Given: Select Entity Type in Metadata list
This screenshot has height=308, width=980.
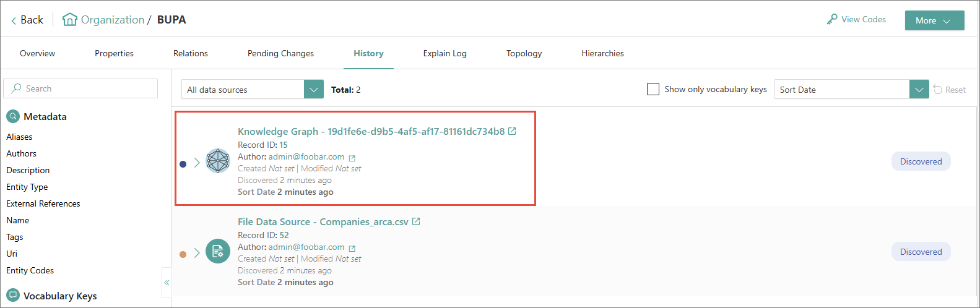Looking at the screenshot, I should click(27, 187).
